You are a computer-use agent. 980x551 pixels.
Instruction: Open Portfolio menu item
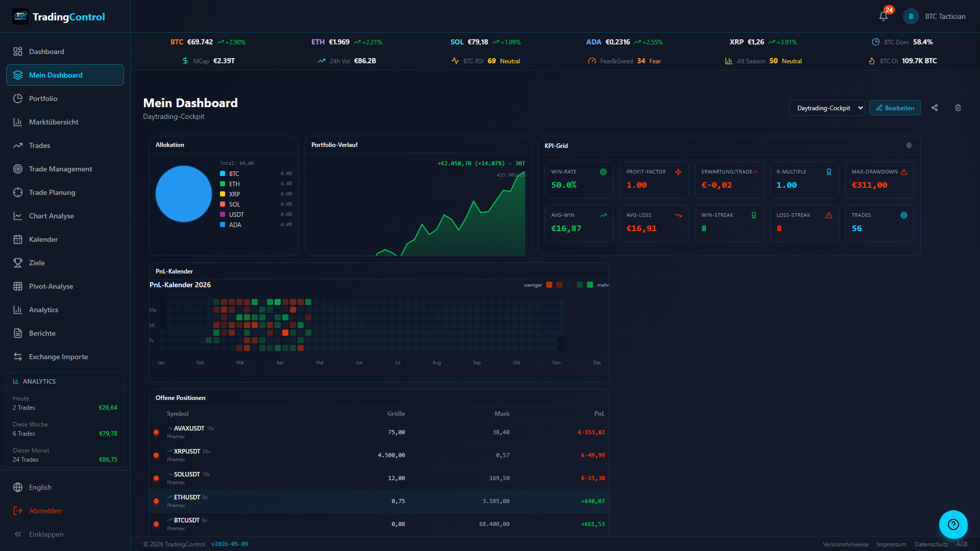point(65,98)
